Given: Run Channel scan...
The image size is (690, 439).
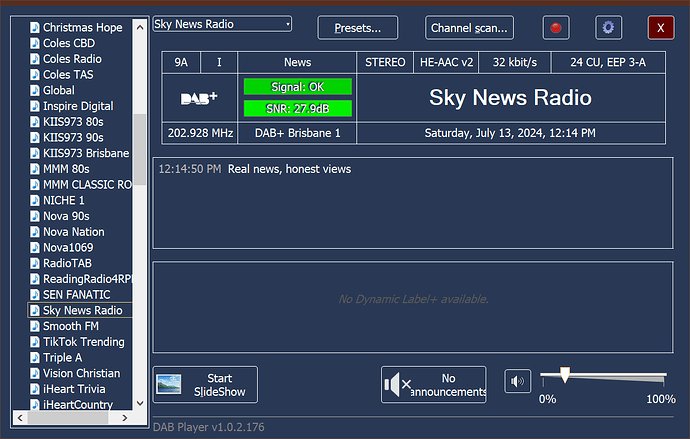Looking at the screenshot, I should tap(469, 28).
